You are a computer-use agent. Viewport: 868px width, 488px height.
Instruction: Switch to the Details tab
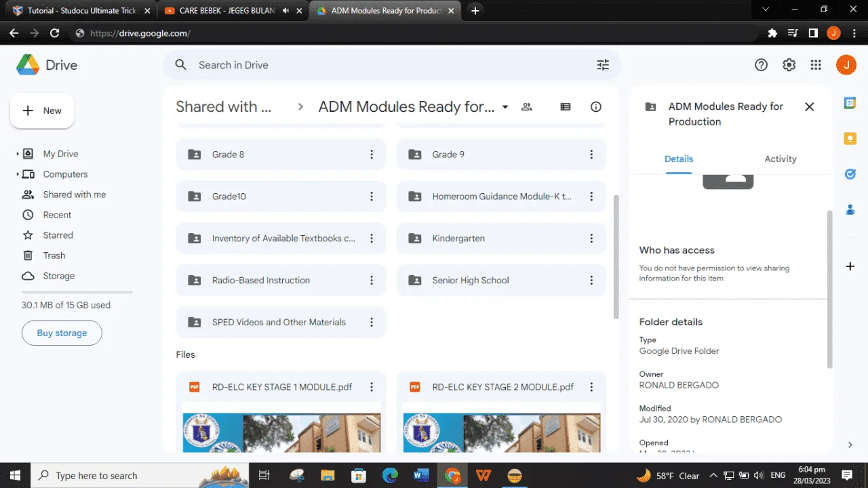point(679,159)
